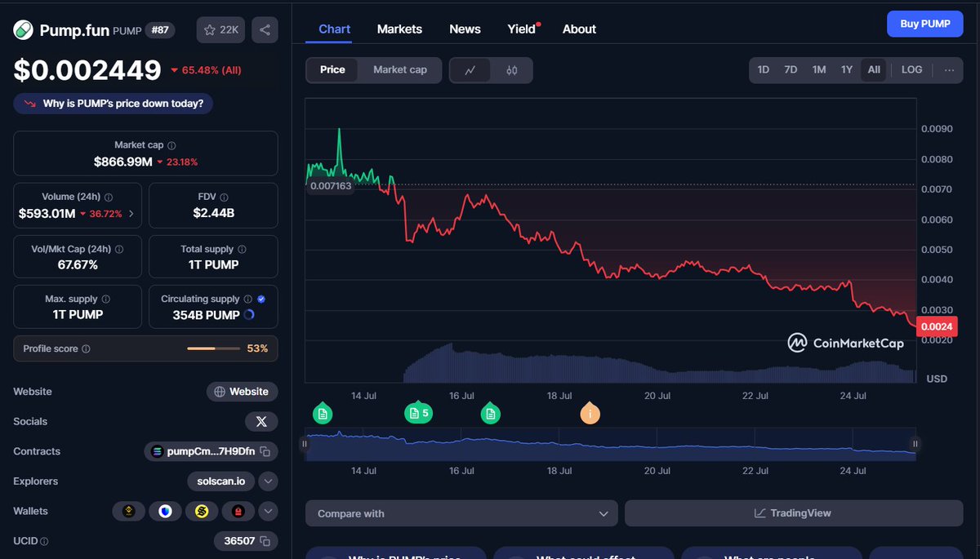Click the green event marker labeled 5
The image size is (980, 559).
coord(419,414)
